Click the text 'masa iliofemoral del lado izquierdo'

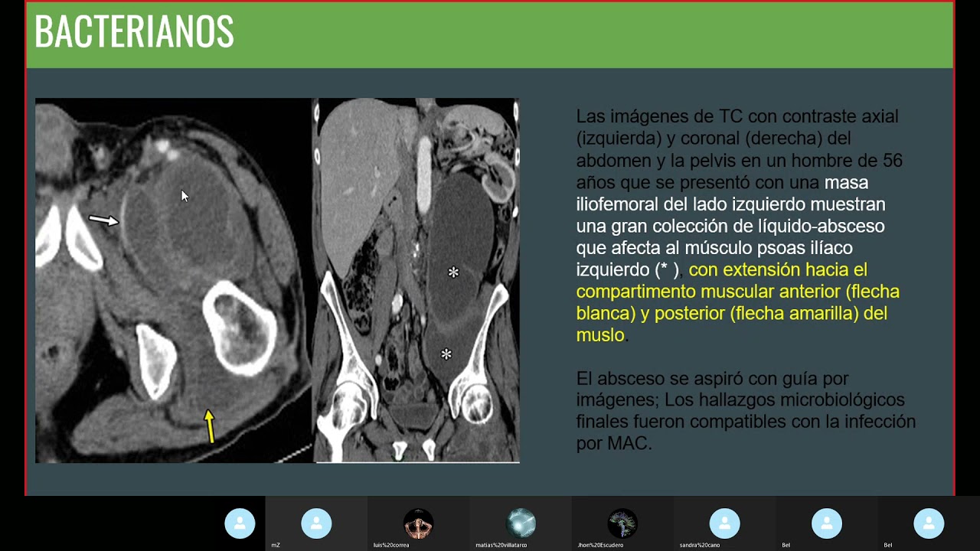click(731, 194)
